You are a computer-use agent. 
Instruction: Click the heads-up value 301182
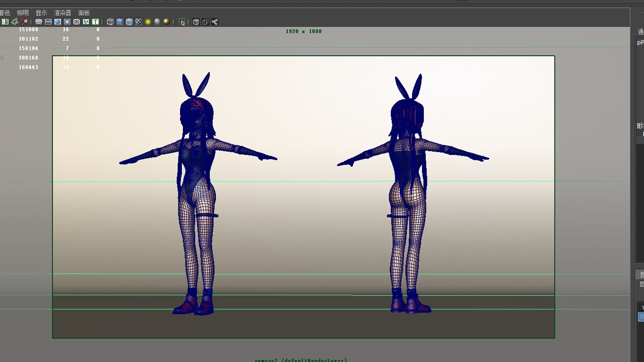[29, 39]
